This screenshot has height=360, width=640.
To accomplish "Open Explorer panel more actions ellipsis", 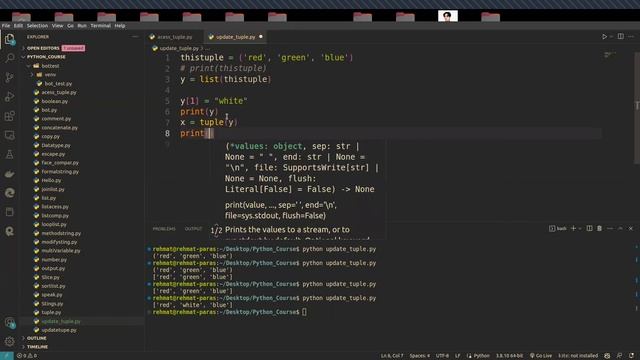I will (x=135, y=37).
